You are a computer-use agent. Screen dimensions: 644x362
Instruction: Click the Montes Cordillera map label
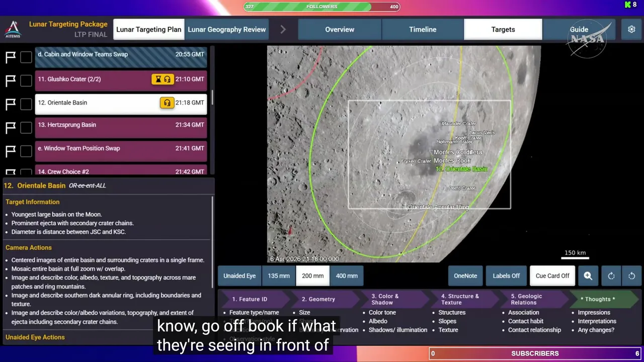458,152
